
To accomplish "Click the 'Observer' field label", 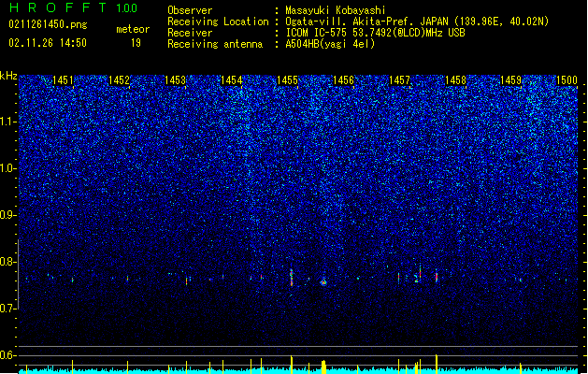I will click(x=190, y=10).
